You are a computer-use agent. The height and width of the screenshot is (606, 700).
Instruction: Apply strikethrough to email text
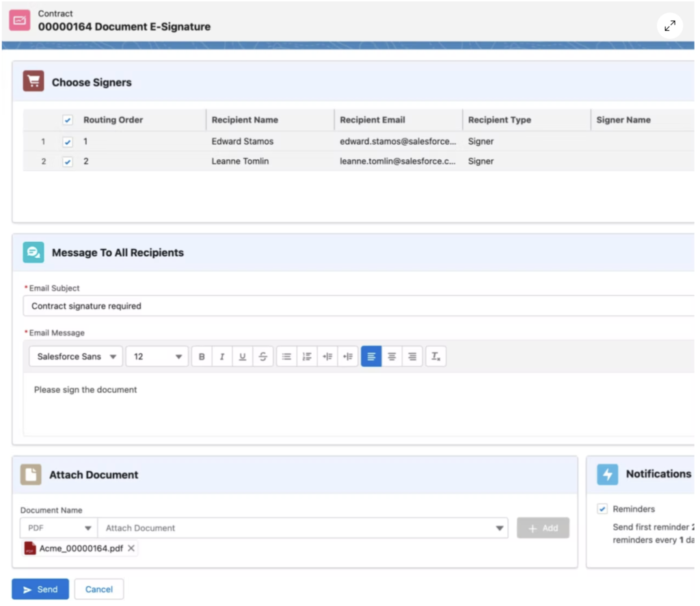[x=263, y=357]
